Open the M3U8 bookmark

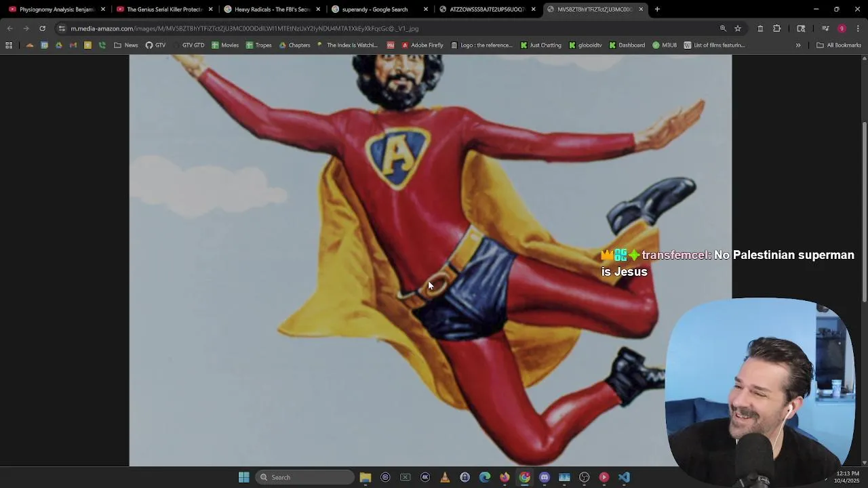[665, 45]
